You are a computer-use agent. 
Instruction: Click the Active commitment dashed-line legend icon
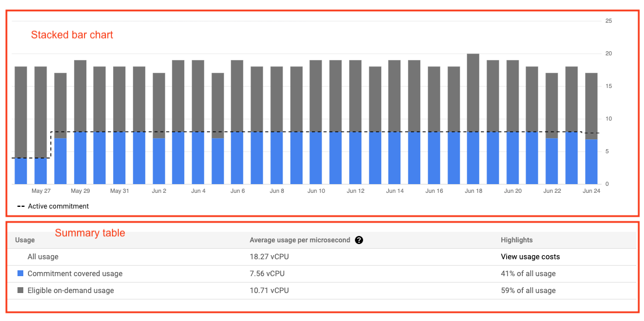pos(21,206)
